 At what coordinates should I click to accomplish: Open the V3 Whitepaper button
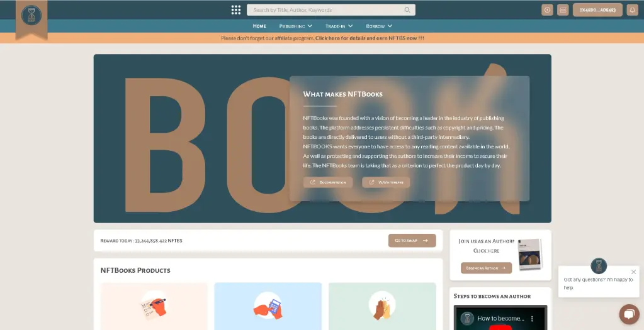386,182
